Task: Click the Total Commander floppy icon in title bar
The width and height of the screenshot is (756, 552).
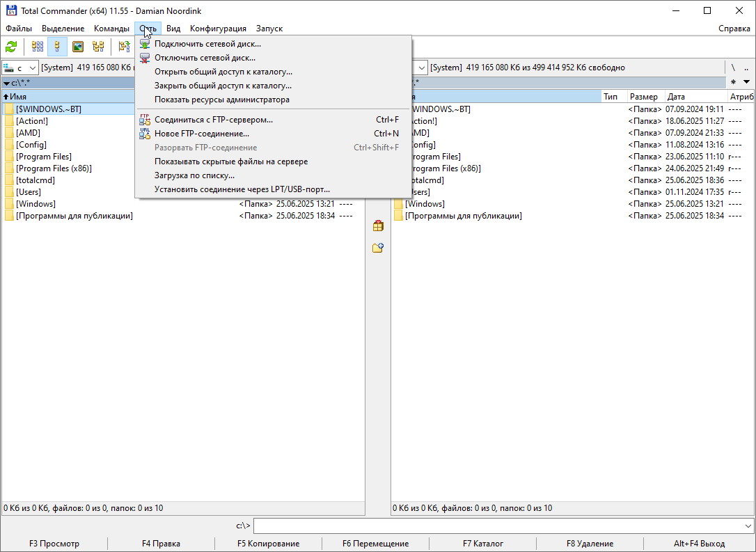Action: pos(11,10)
